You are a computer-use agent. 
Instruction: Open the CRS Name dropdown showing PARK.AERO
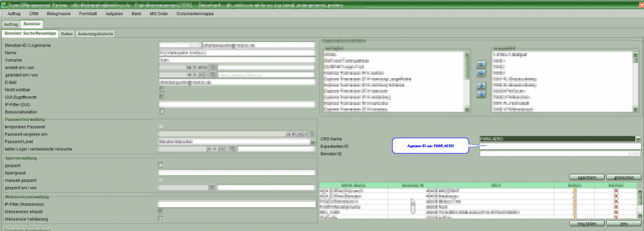638,139
